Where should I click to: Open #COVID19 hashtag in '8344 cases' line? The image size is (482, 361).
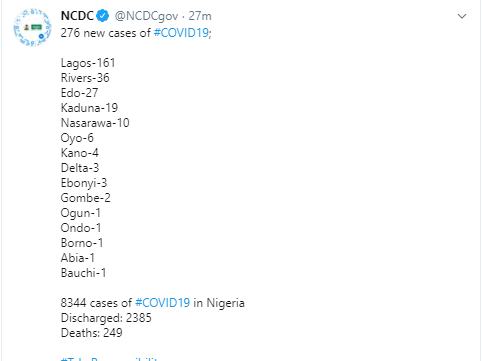pyautogui.click(x=163, y=303)
